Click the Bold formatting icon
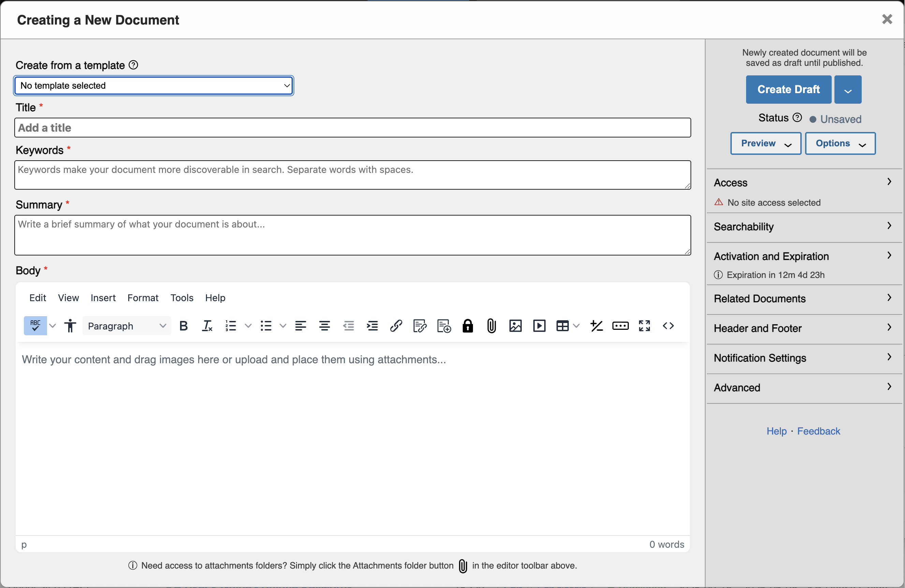The width and height of the screenshot is (905, 588). pos(183,326)
